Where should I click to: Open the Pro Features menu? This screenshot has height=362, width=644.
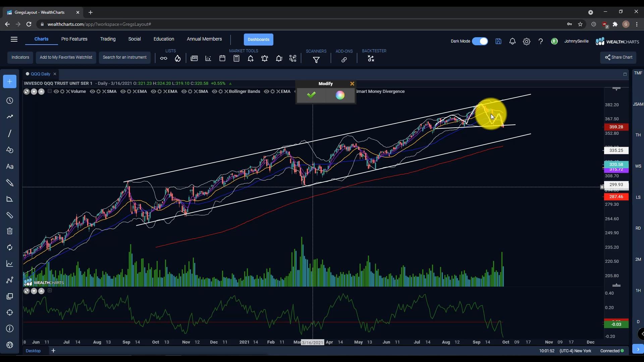point(74,39)
